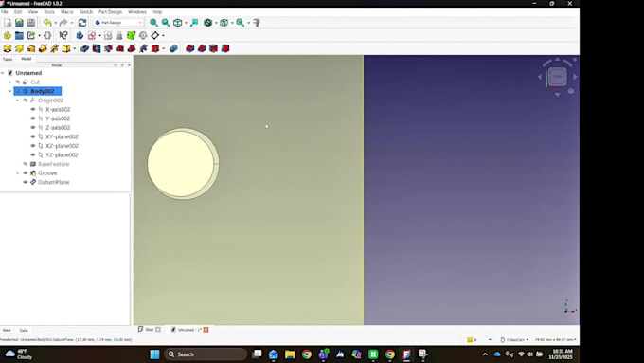Toggle visibility of XY-plane002
Viewport: 644px width, 363px height.
pyautogui.click(x=33, y=136)
